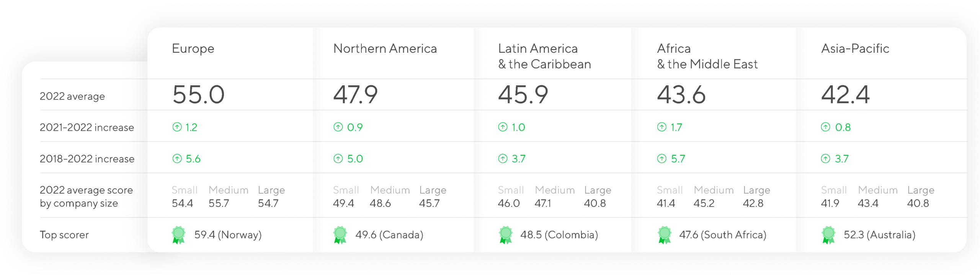980x275 pixels.
Task: Click Europe's 2021-2022 increase up-arrow icon
Action: tap(177, 127)
